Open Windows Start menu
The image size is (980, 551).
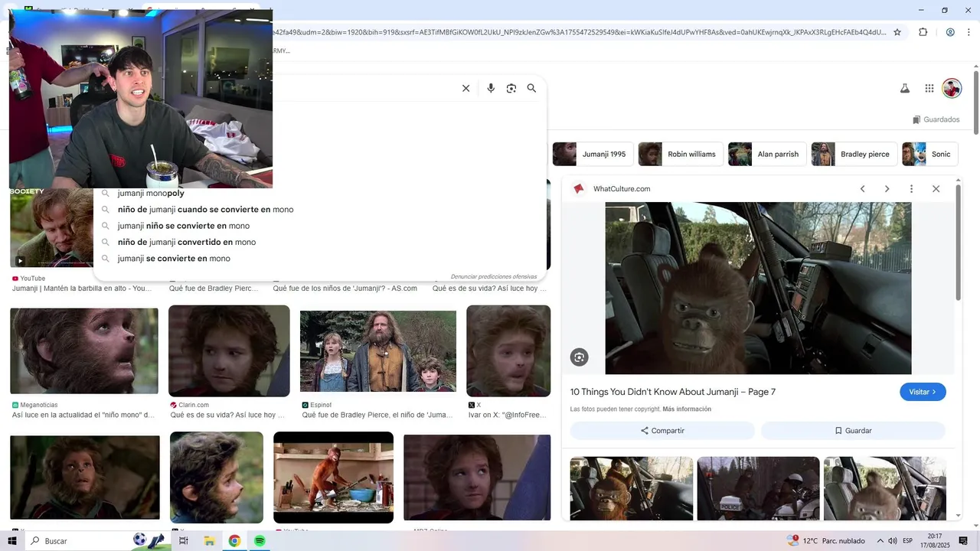tap(12, 541)
